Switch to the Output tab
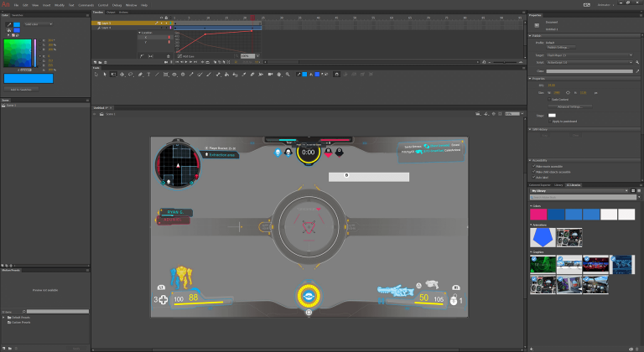Image resolution: width=644 pixels, height=352 pixels. click(x=110, y=13)
